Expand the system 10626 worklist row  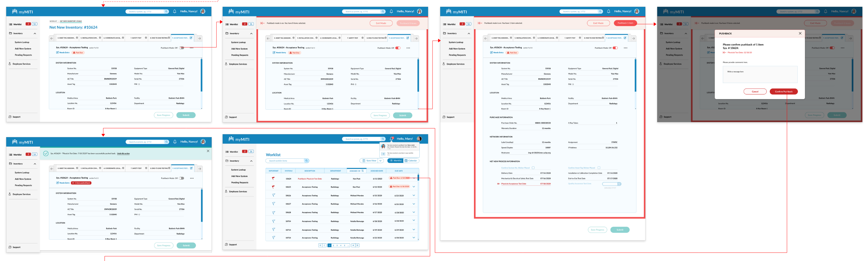414,195
